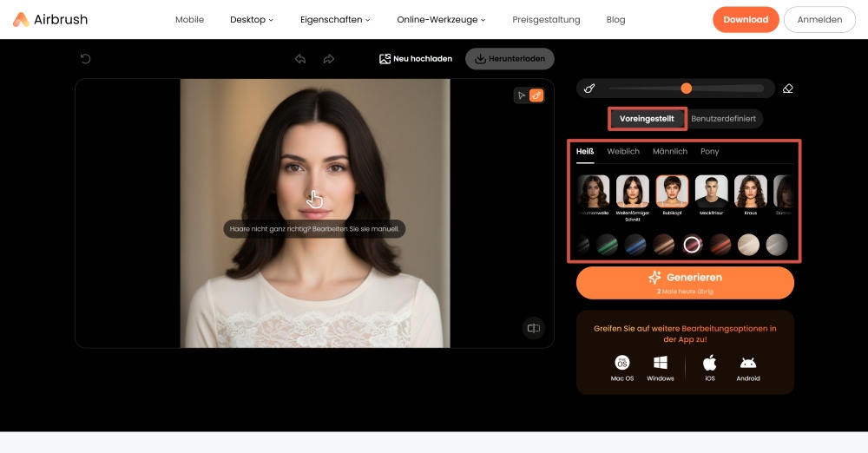This screenshot has width=868, height=453.
Task: Expand the Desktop dropdown menu
Action: pos(252,19)
